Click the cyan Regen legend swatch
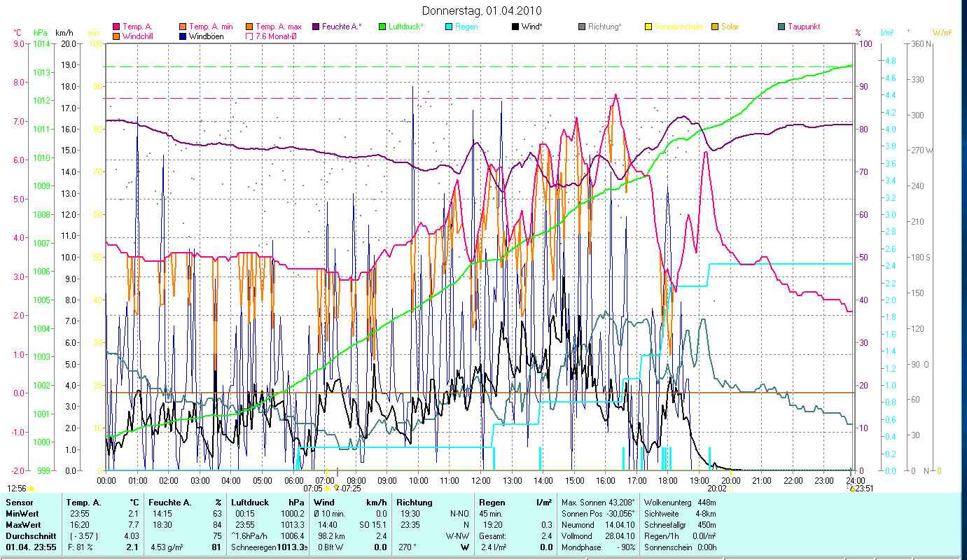This screenshot has height=560, width=967. [449, 27]
